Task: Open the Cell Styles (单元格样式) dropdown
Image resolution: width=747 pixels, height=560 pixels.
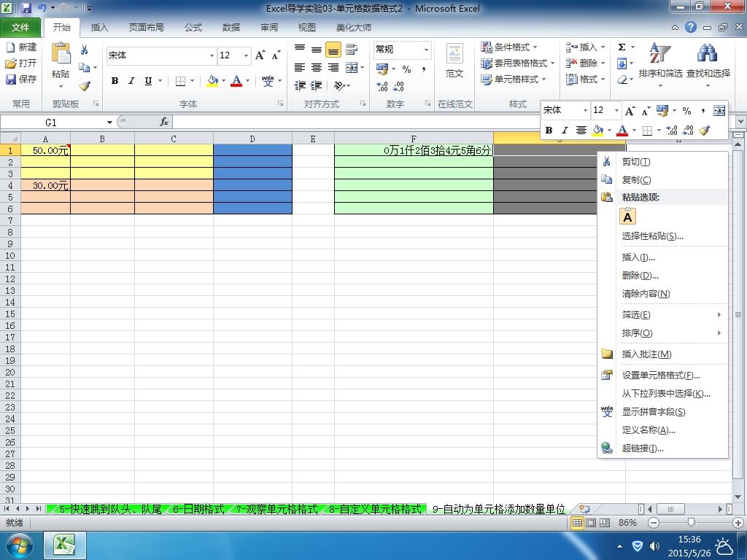Action: click(514, 79)
